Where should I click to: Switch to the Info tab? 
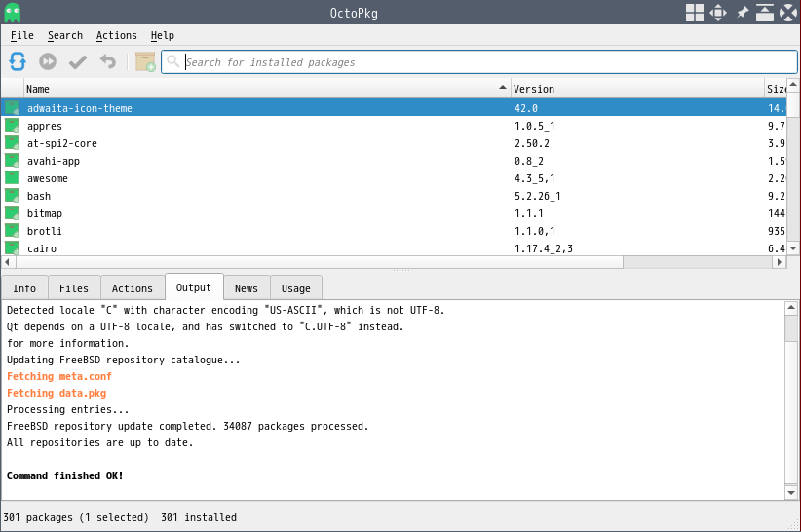tap(24, 288)
